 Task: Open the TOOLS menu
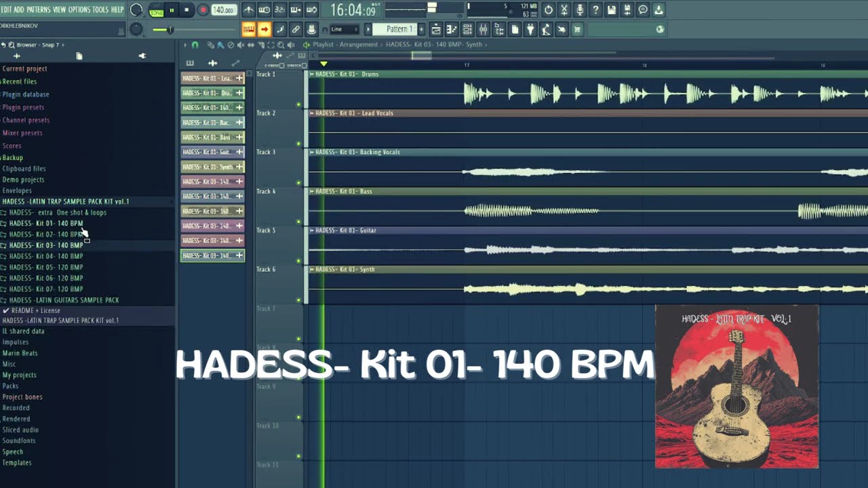pyautogui.click(x=100, y=9)
